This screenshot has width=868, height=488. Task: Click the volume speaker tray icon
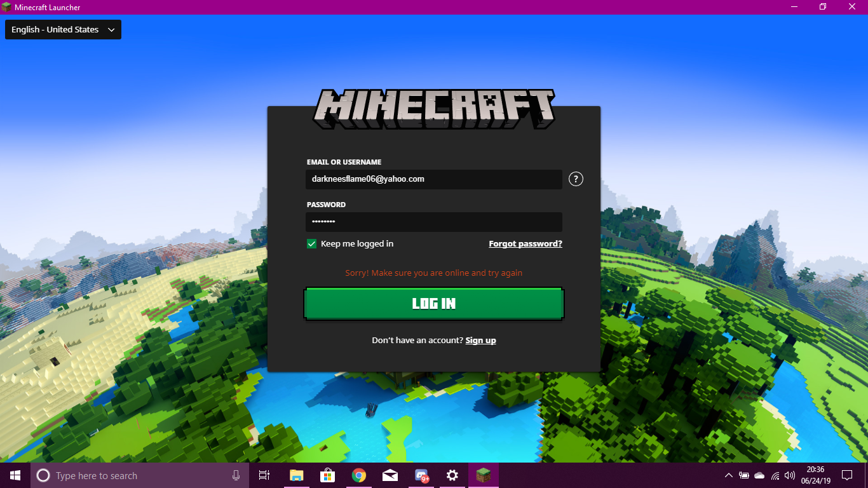(x=790, y=475)
